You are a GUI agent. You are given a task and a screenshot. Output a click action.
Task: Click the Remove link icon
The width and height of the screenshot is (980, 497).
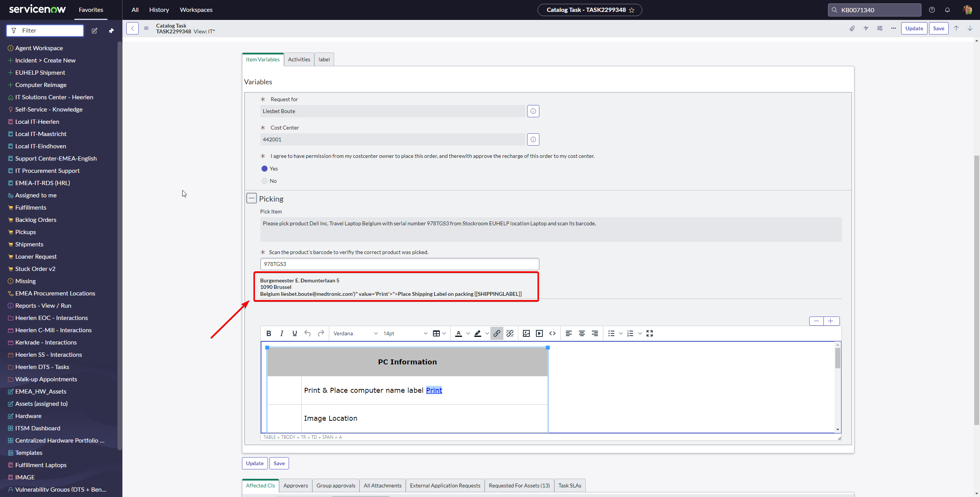(510, 333)
